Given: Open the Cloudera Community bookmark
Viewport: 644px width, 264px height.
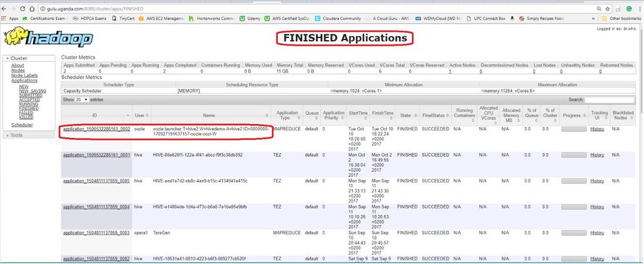Looking at the screenshot, I should (338, 19).
